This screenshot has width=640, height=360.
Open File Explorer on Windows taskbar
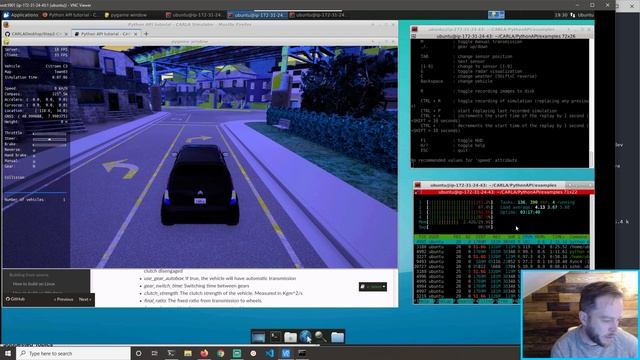(x=187, y=353)
